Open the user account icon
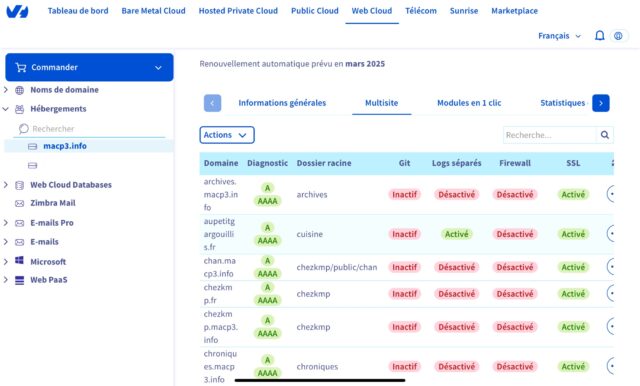The height and width of the screenshot is (386, 640). [x=618, y=36]
